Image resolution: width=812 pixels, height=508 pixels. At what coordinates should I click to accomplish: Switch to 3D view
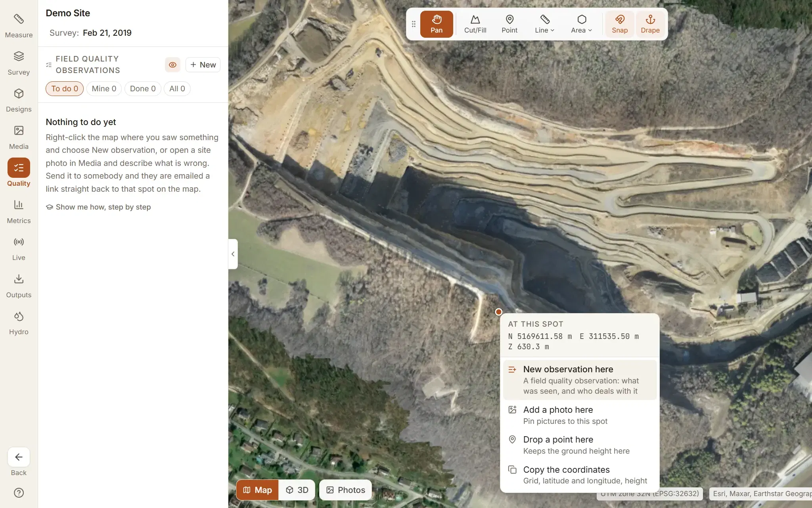[x=297, y=490]
